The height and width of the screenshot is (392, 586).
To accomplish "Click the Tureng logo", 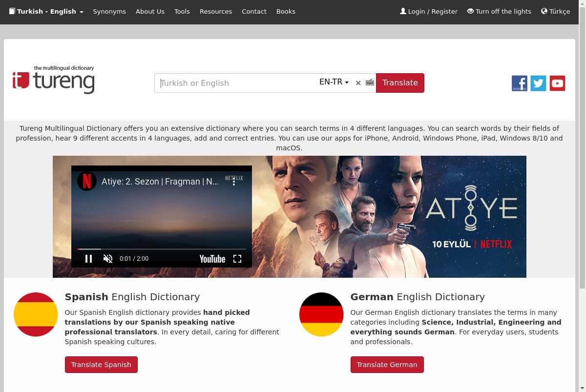I will click(x=54, y=80).
